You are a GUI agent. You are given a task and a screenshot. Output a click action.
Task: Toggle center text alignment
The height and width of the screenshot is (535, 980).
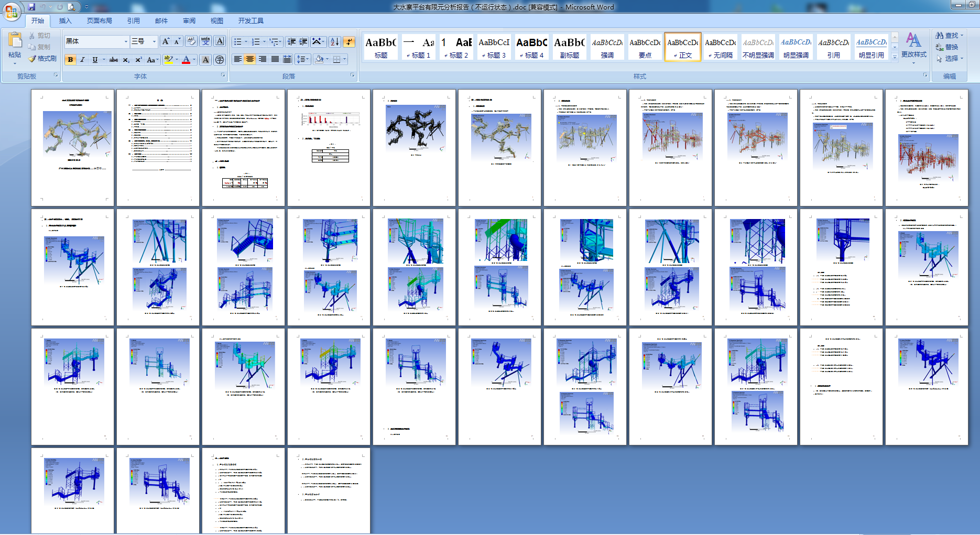click(x=250, y=59)
